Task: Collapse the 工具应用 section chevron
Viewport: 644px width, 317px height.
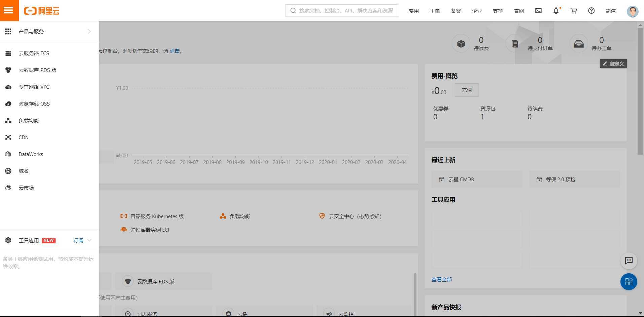Action: tap(89, 240)
